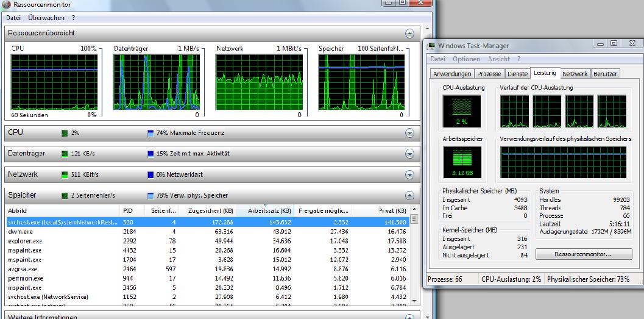Switch to the Benutzer tab
Screen dimensions: 644x319
click(x=606, y=74)
